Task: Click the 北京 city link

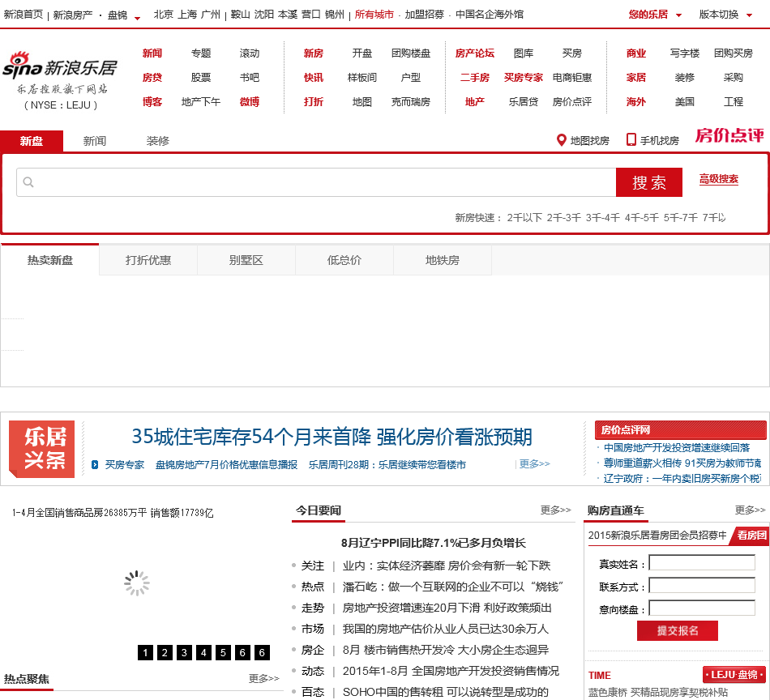Action: pyautogui.click(x=164, y=15)
